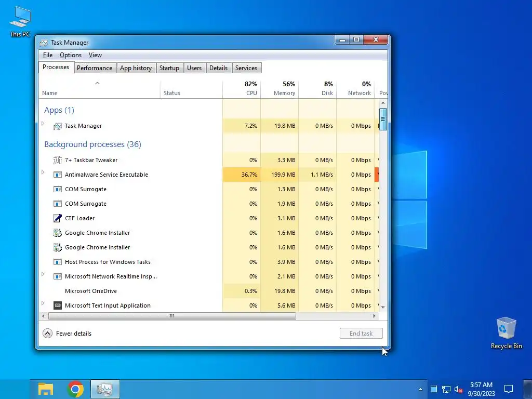Select the Processes tab
The width and height of the screenshot is (532, 399).
tap(56, 67)
